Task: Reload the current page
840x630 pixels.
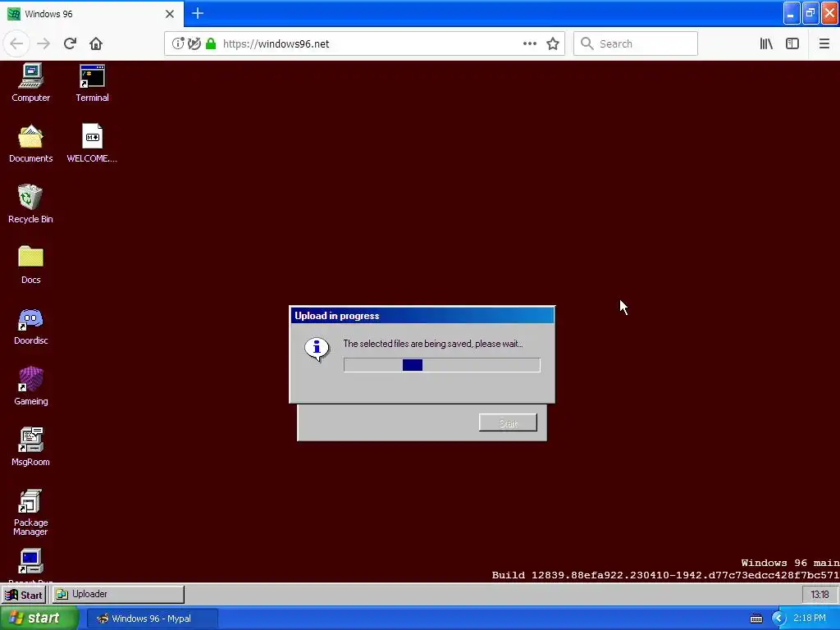Action: pyautogui.click(x=70, y=43)
